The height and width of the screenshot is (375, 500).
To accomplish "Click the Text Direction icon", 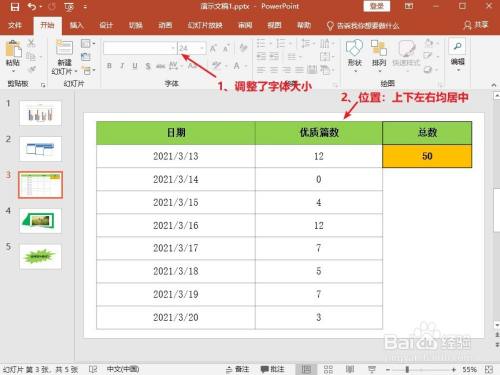I will [x=325, y=43].
